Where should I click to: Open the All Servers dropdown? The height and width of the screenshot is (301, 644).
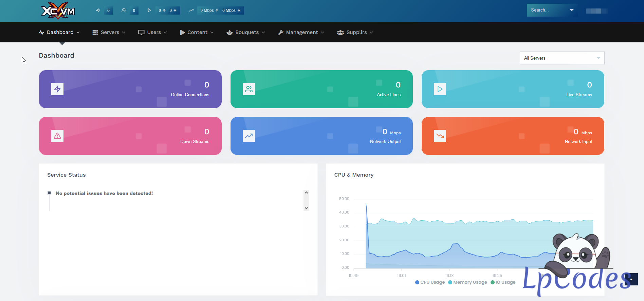pyautogui.click(x=562, y=58)
